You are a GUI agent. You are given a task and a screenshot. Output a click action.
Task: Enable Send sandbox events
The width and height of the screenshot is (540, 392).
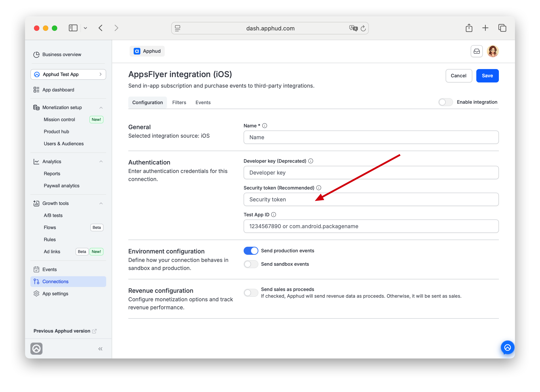coord(251,264)
